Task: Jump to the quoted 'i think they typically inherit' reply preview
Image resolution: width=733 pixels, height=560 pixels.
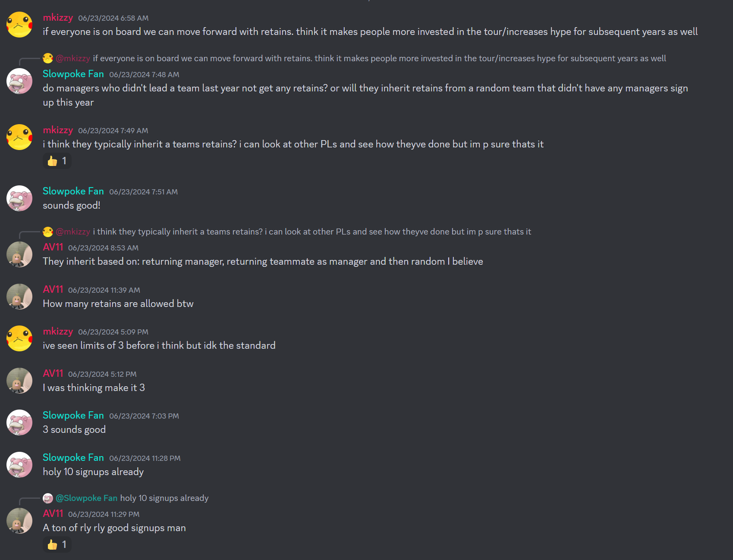Action: click(x=311, y=232)
